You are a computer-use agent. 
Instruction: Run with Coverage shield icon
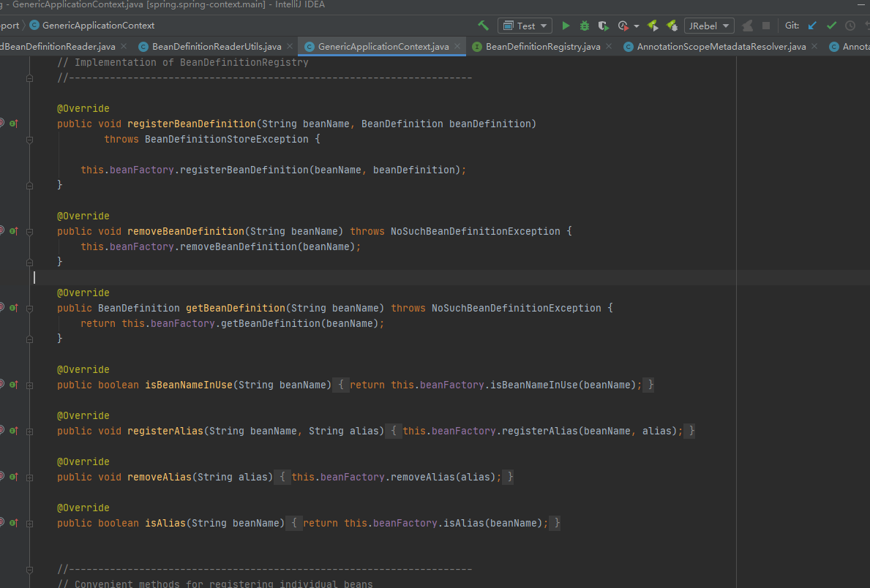coord(603,26)
